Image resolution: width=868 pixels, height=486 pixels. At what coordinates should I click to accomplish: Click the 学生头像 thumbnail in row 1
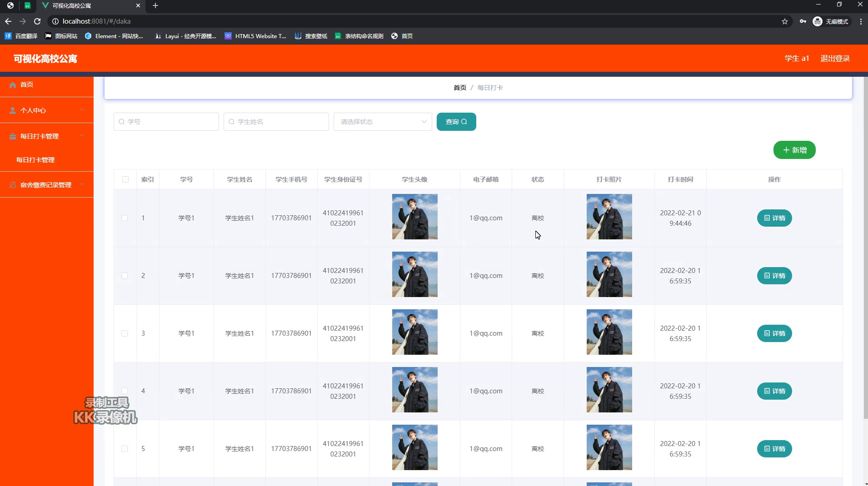click(415, 217)
